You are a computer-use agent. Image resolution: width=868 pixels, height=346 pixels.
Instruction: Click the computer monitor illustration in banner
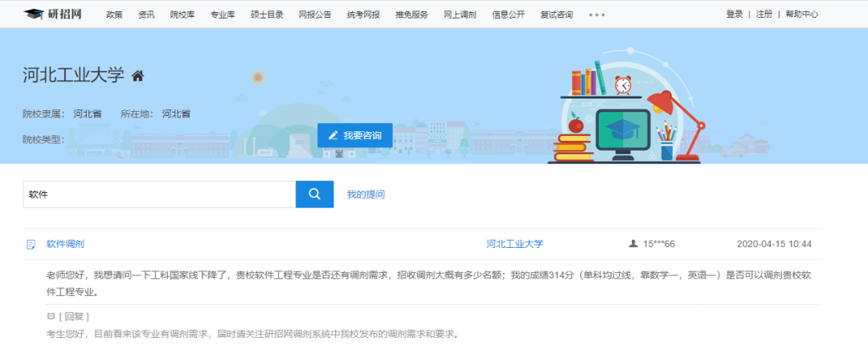click(x=622, y=134)
